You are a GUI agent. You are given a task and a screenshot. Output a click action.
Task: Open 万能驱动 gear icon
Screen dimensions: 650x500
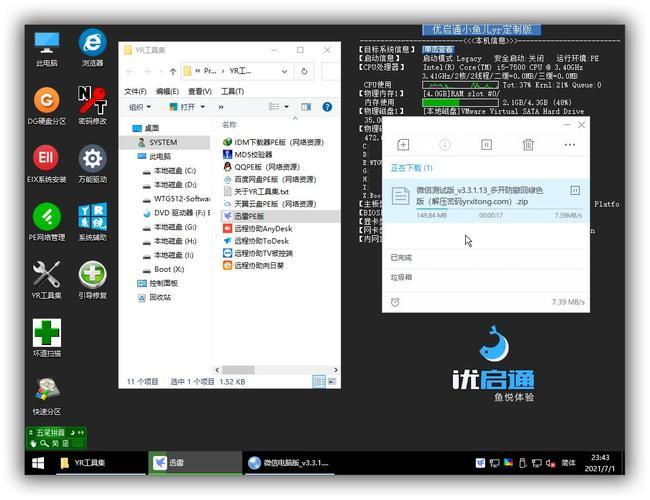coord(92,165)
